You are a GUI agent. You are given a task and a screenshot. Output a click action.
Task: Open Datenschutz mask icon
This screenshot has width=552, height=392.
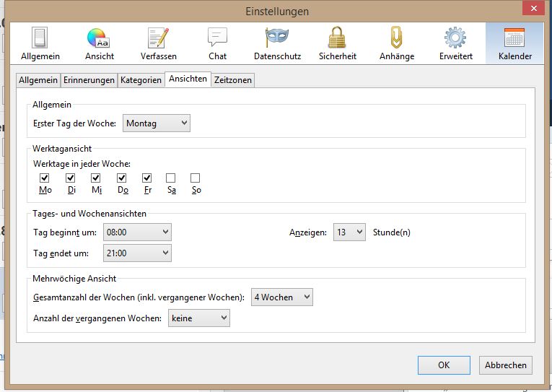[277, 38]
